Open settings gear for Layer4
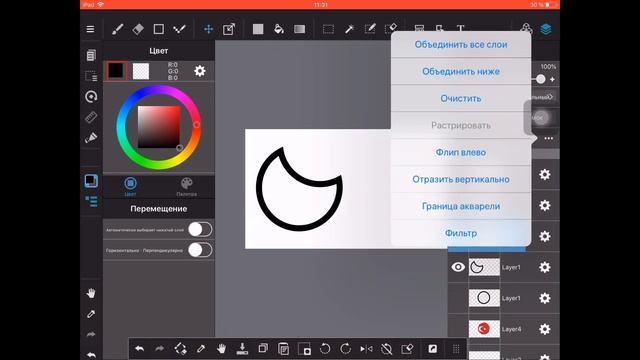The height and width of the screenshot is (360, 640). pos(544,329)
